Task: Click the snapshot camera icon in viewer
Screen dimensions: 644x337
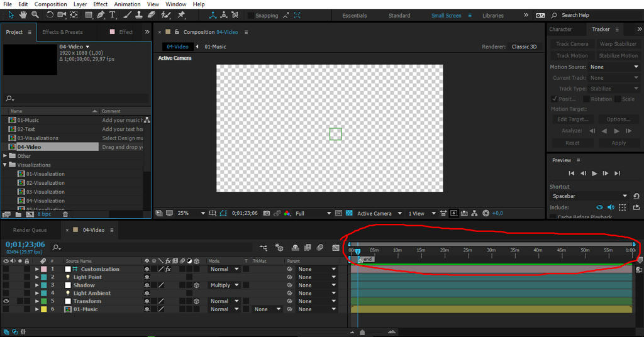Action: (267, 214)
